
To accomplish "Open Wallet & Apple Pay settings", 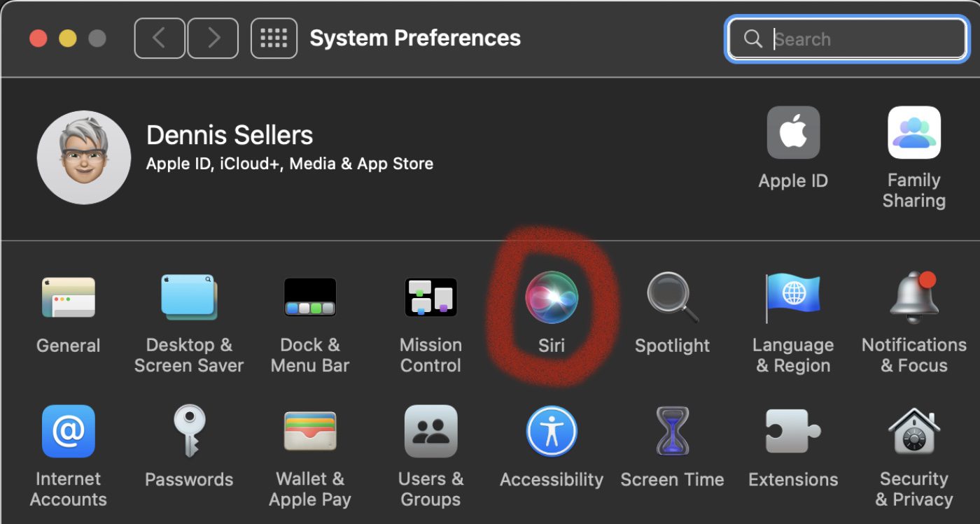I will (310, 431).
